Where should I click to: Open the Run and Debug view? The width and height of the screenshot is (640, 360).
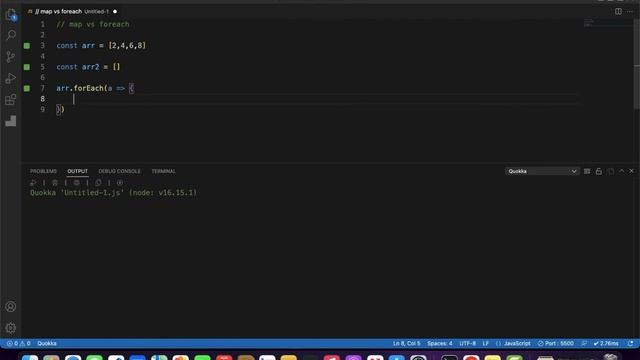pyautogui.click(x=11, y=78)
